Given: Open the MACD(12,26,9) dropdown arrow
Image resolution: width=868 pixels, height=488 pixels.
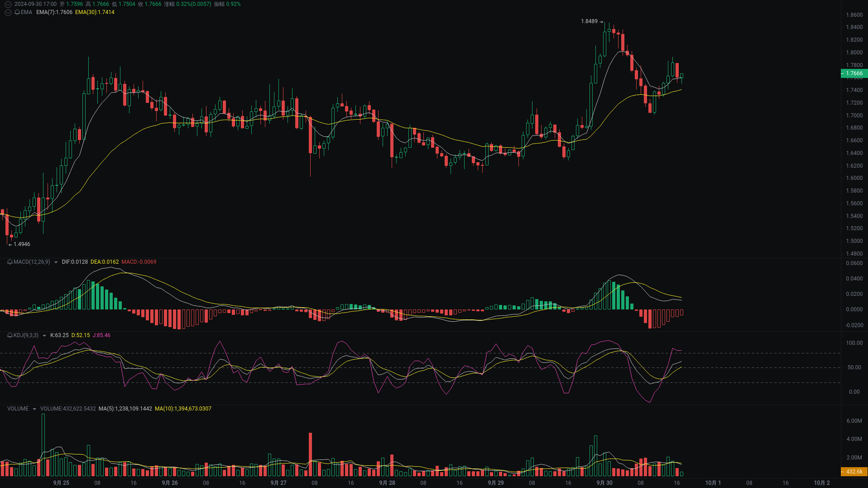Looking at the screenshot, I should [x=56, y=262].
